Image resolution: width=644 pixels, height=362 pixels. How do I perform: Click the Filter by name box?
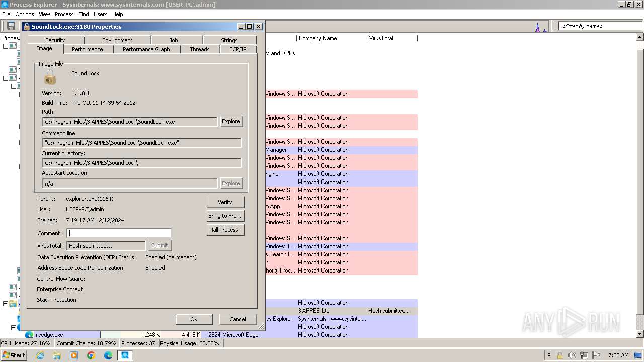click(600, 26)
